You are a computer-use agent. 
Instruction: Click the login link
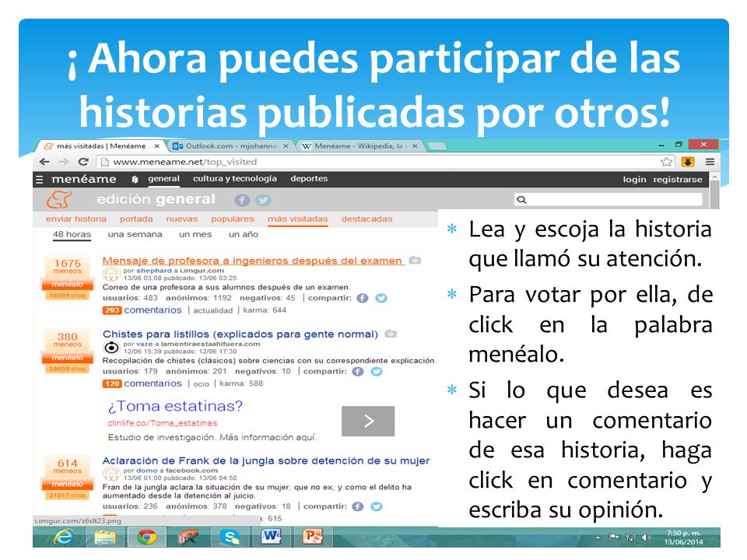[x=635, y=180]
